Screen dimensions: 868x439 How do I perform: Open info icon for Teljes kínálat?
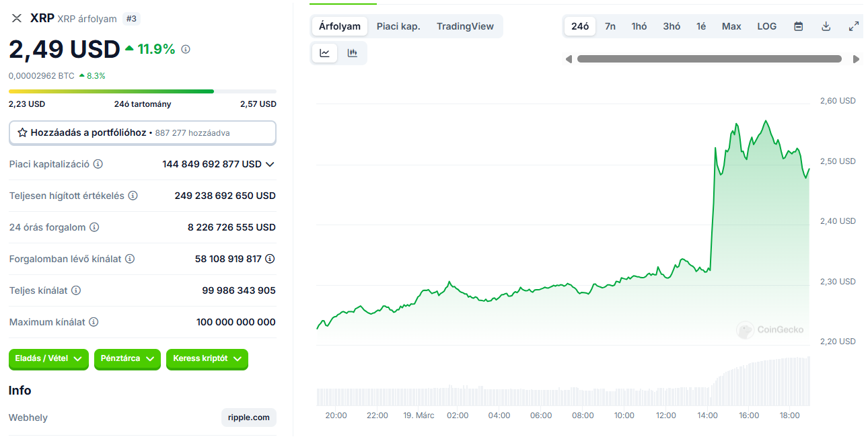click(76, 290)
